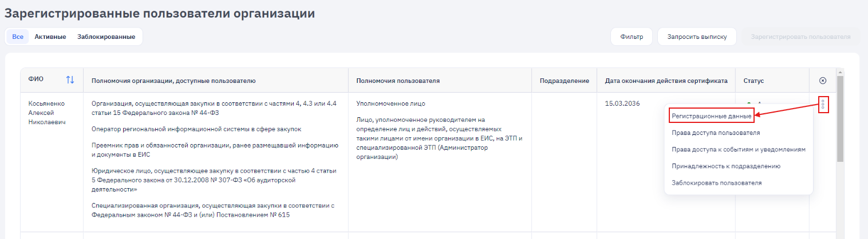The image size is (868, 239).
Task: Click the Администратор организации role description
Action: (x=440, y=138)
